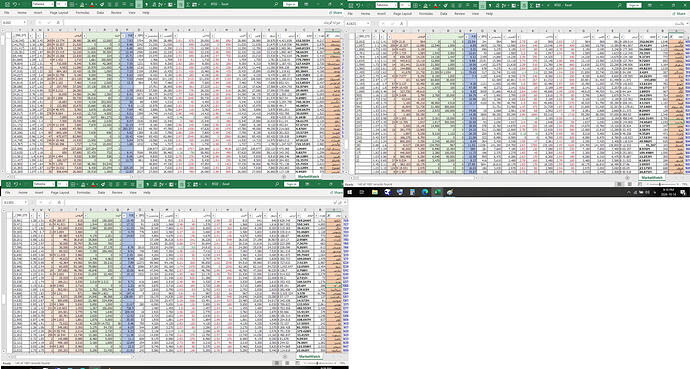Open ribbon display options in top-left Excel window
Viewport: 690px width, 369px height.
pos(306,4)
